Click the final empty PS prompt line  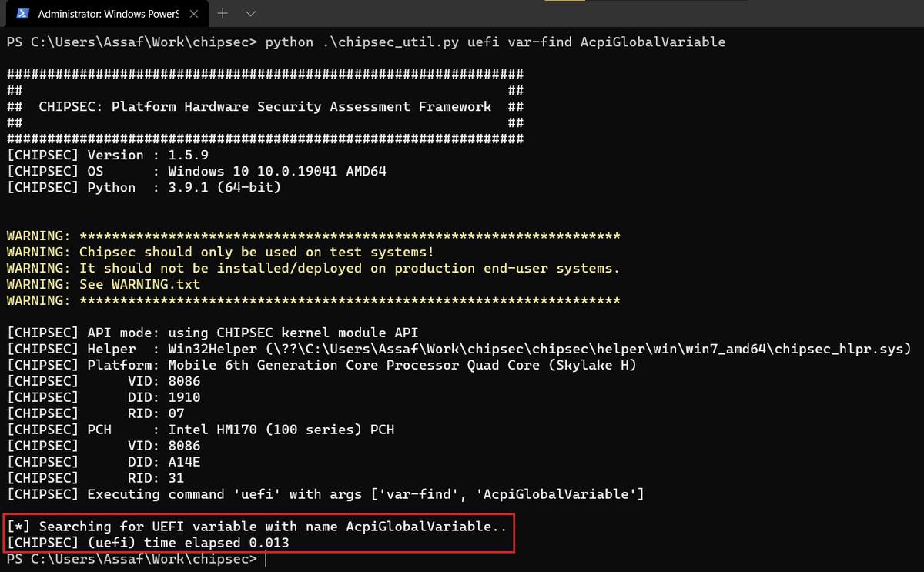[136, 560]
